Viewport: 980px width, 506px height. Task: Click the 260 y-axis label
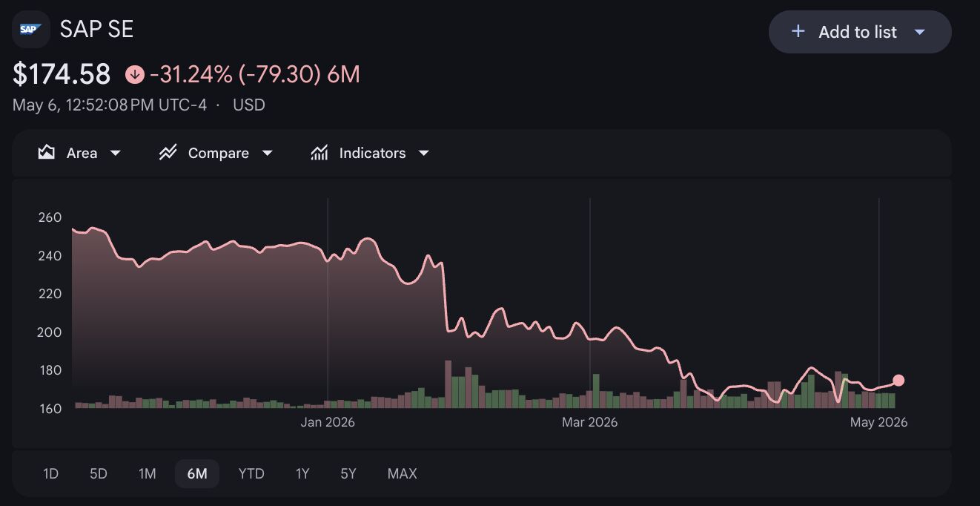(50, 217)
